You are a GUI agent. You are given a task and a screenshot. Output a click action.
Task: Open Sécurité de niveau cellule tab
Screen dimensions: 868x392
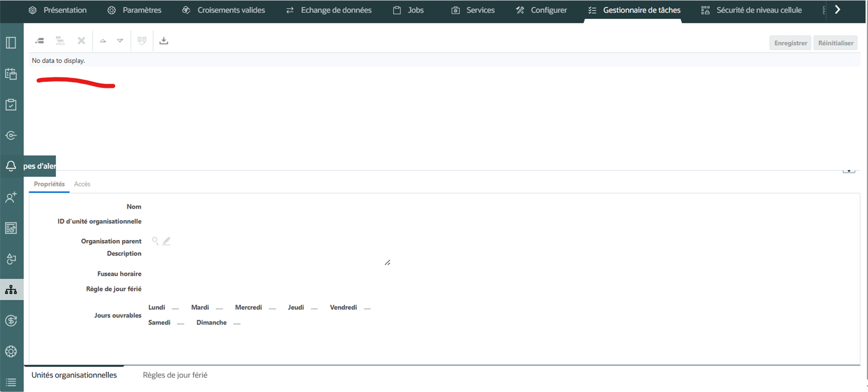click(x=751, y=10)
